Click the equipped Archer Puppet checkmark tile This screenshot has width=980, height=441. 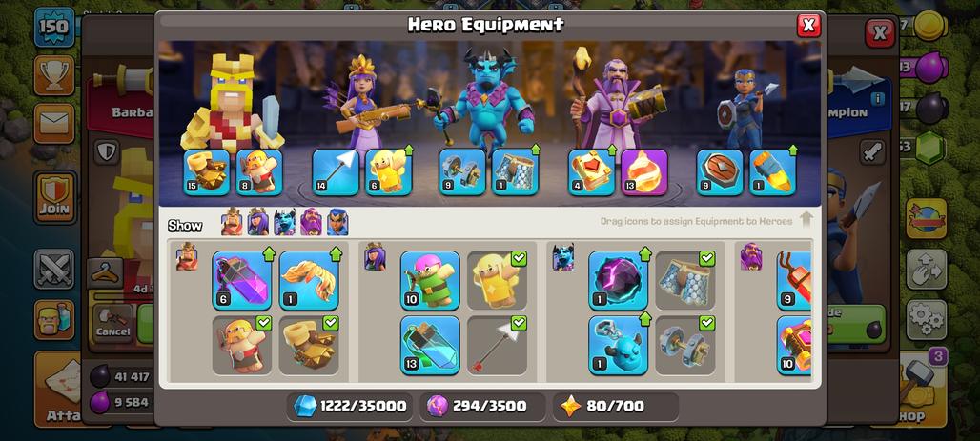click(x=497, y=280)
